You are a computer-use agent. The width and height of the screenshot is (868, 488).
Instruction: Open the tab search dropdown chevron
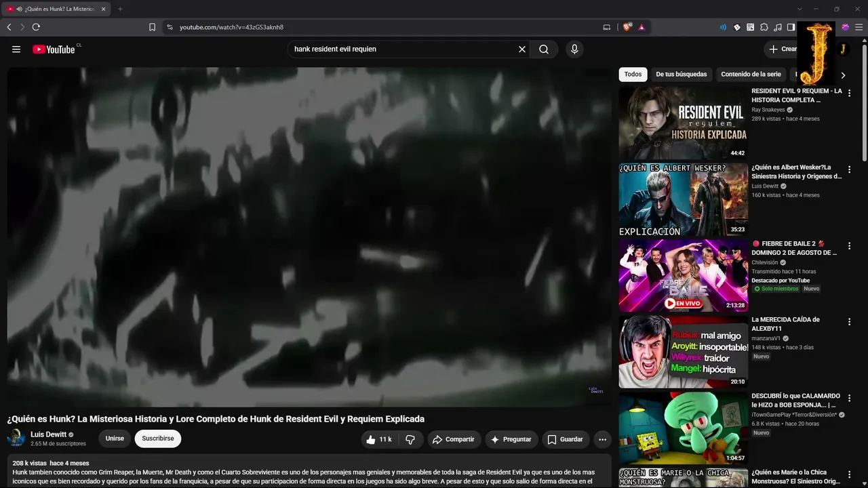click(x=800, y=9)
